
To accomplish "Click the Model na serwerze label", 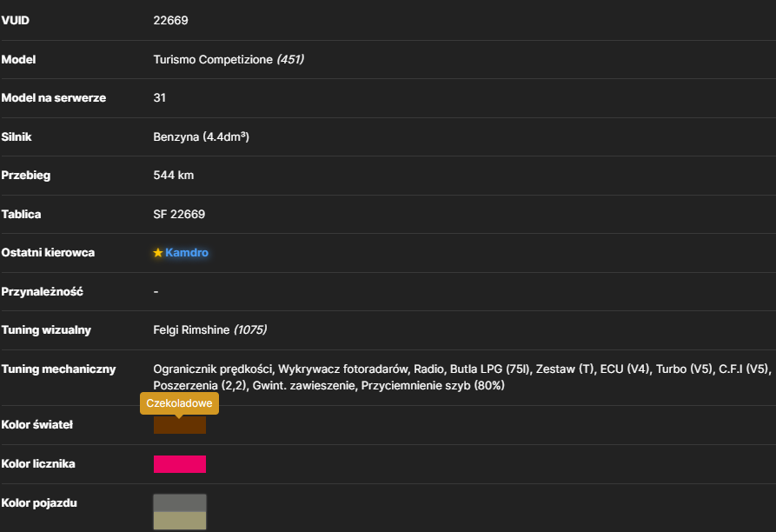I will (x=54, y=98).
